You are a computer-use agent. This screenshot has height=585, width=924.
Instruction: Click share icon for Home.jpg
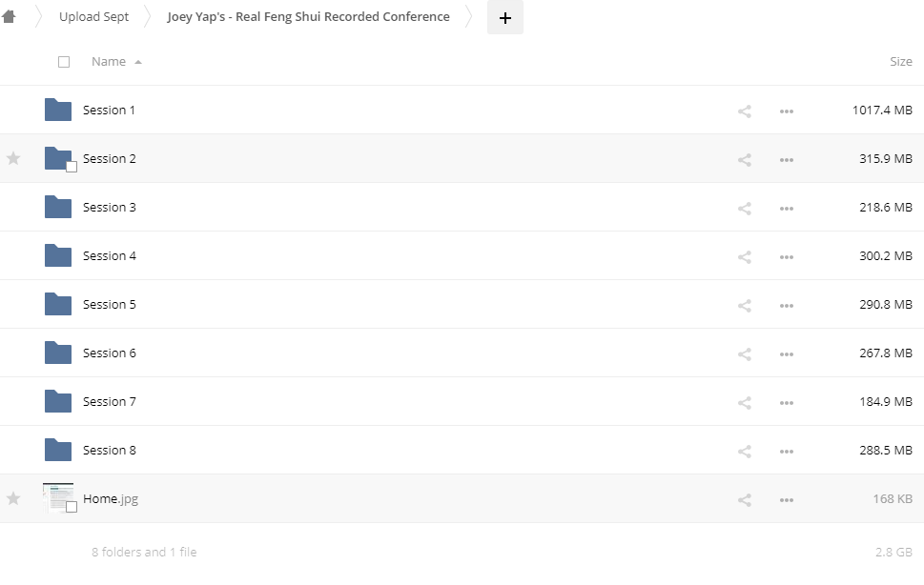coord(745,499)
